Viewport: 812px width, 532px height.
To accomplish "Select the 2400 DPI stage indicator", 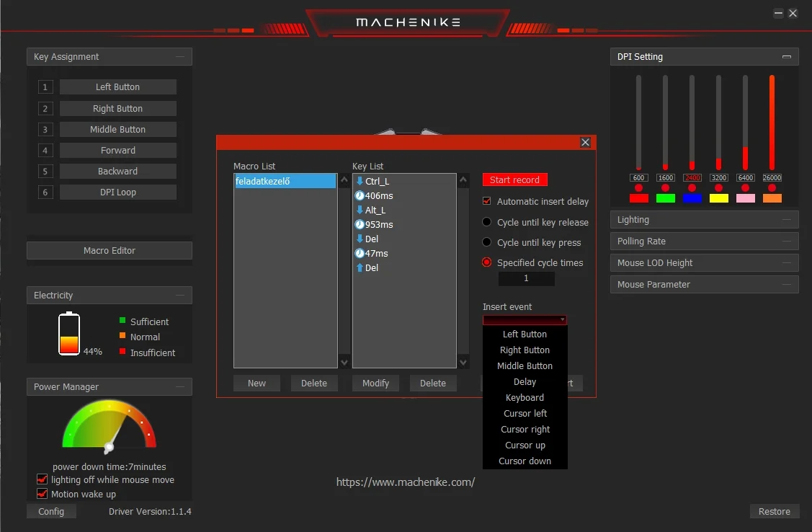I will [692, 187].
